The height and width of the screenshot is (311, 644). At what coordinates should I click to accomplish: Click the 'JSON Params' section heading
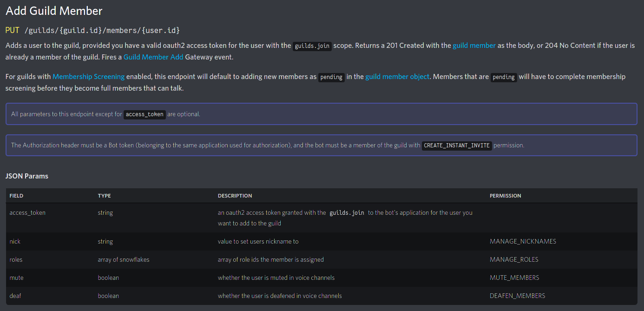pos(27,176)
